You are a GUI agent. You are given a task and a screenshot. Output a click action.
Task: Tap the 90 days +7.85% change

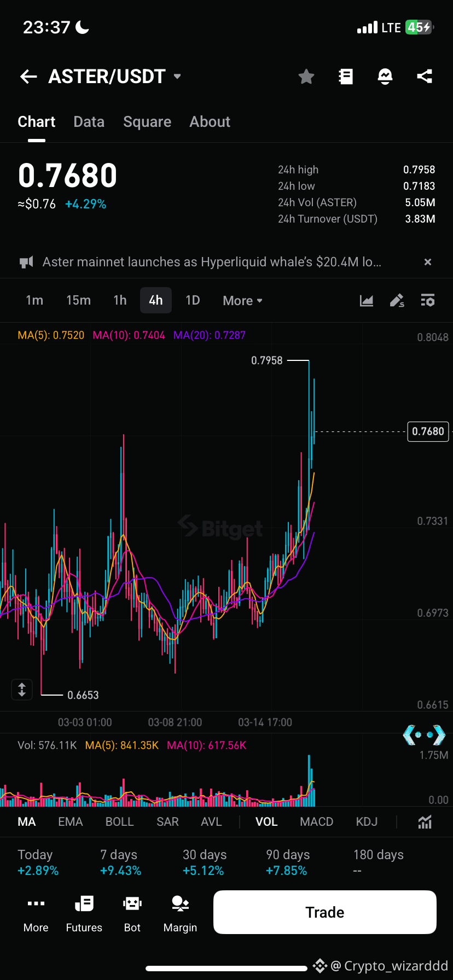(x=287, y=862)
